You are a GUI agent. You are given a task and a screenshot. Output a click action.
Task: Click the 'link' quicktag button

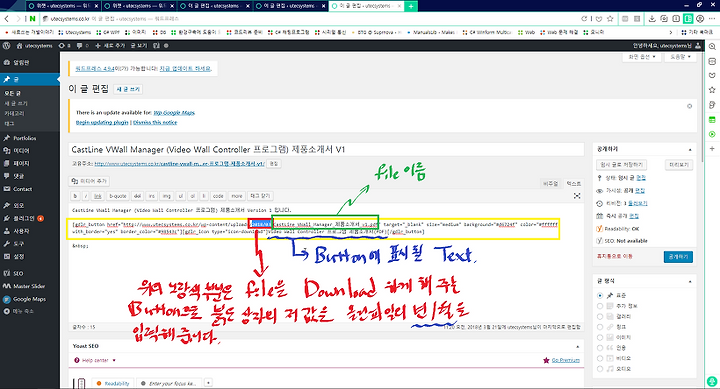click(x=98, y=196)
